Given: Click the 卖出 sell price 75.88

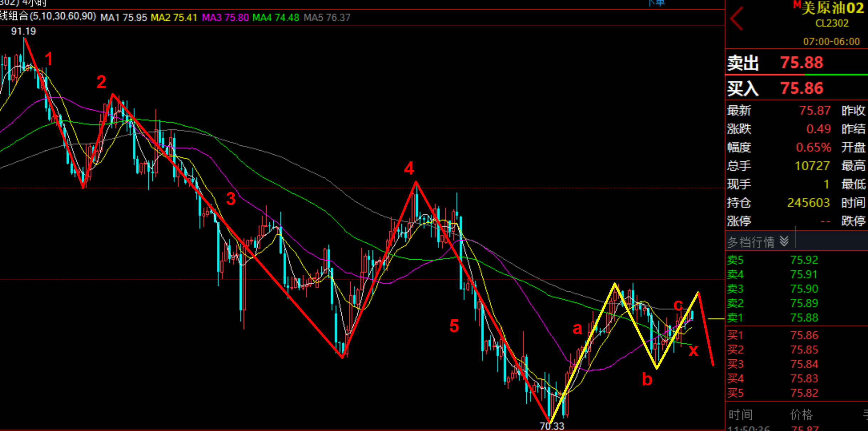Looking at the screenshot, I should pos(802,63).
